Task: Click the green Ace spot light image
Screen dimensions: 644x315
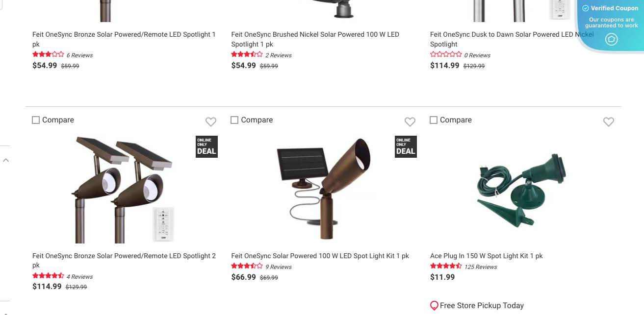Action: pyautogui.click(x=521, y=190)
